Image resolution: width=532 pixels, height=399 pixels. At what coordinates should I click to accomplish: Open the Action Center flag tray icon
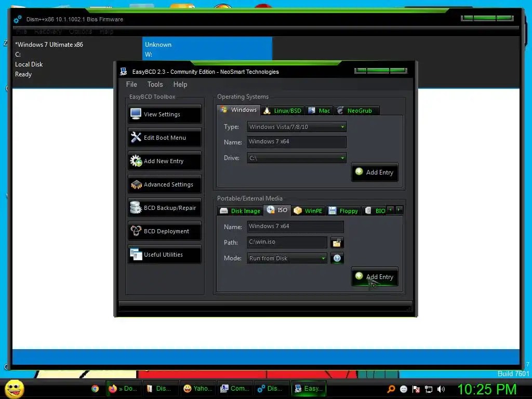click(x=416, y=389)
